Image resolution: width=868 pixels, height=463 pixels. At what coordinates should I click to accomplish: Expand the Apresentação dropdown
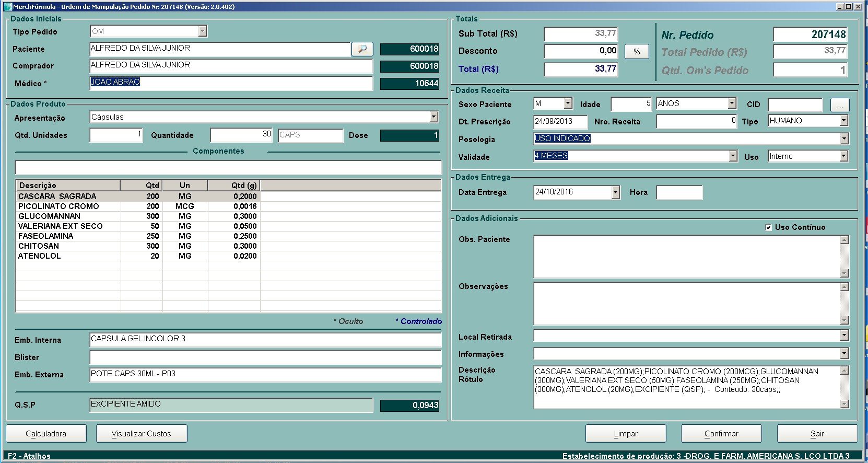click(433, 117)
